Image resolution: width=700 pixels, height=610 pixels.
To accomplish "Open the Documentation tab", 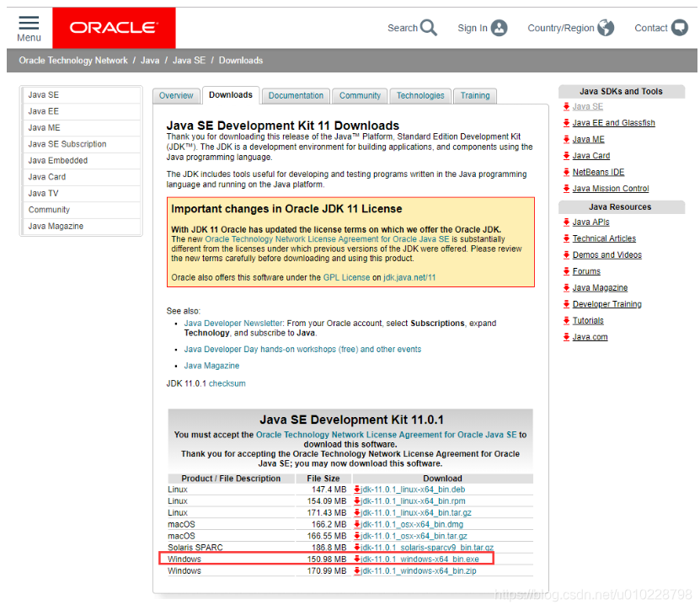I will 296,95.
